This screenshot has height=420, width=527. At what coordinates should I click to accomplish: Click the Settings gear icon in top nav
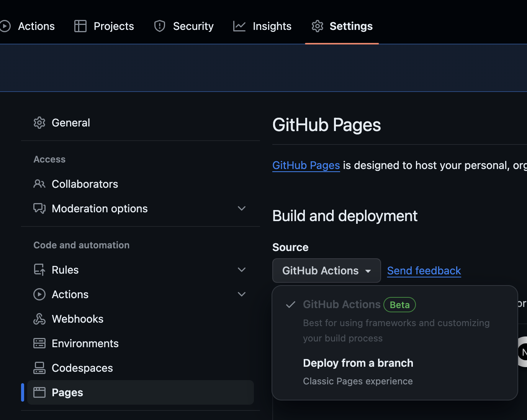coord(318,26)
